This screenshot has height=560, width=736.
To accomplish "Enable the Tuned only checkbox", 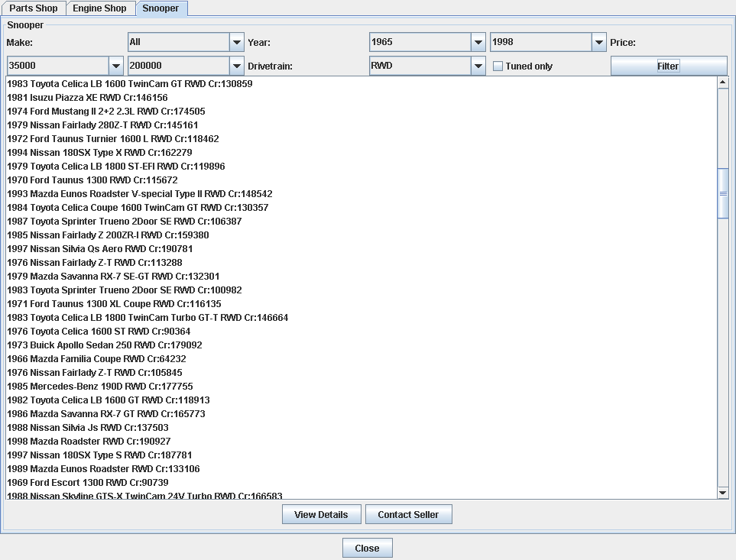I will [498, 66].
